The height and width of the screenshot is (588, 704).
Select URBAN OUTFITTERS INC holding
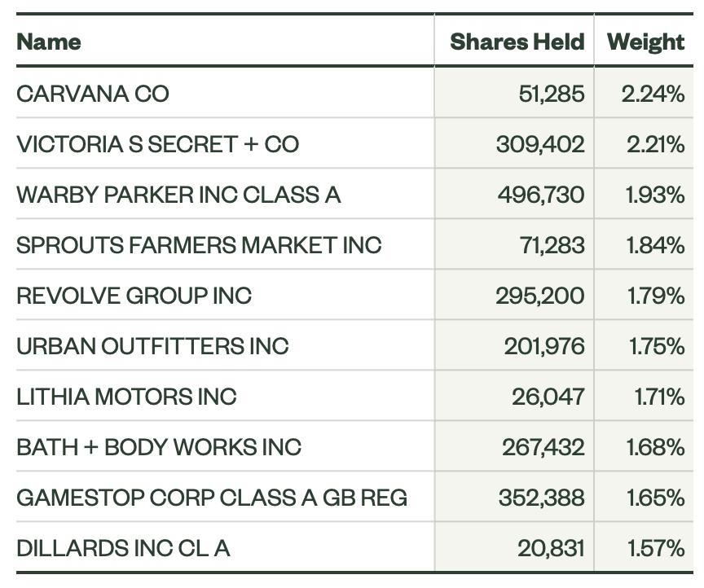[x=152, y=346]
